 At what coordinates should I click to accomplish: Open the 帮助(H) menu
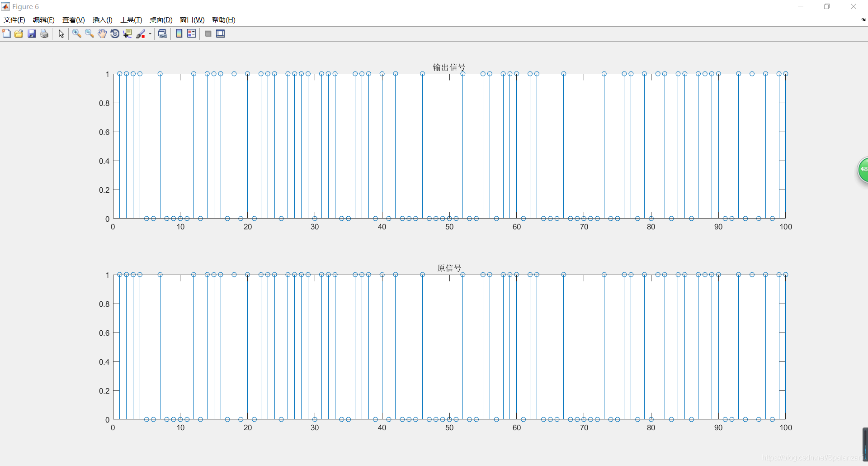point(224,20)
